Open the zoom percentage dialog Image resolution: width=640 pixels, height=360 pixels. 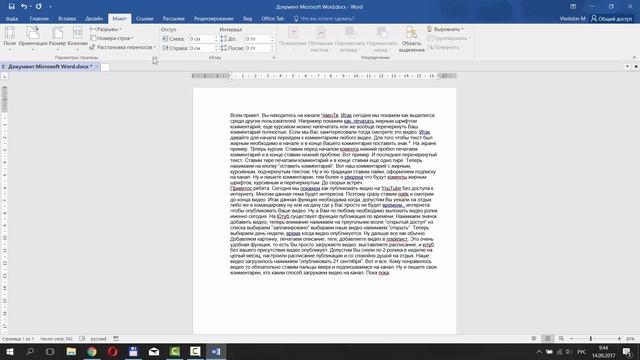[631, 339]
